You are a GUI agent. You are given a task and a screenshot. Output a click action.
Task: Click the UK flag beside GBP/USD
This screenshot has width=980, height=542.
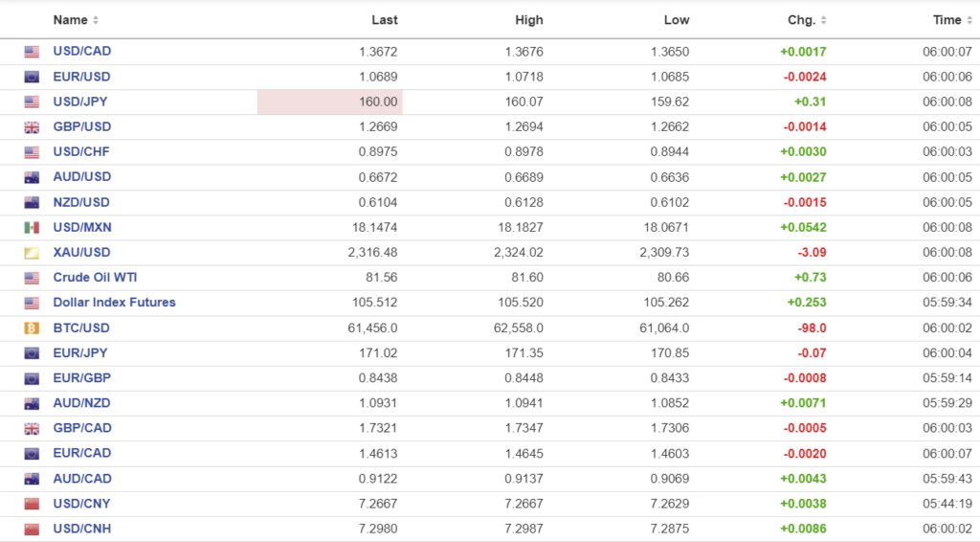click(x=32, y=127)
